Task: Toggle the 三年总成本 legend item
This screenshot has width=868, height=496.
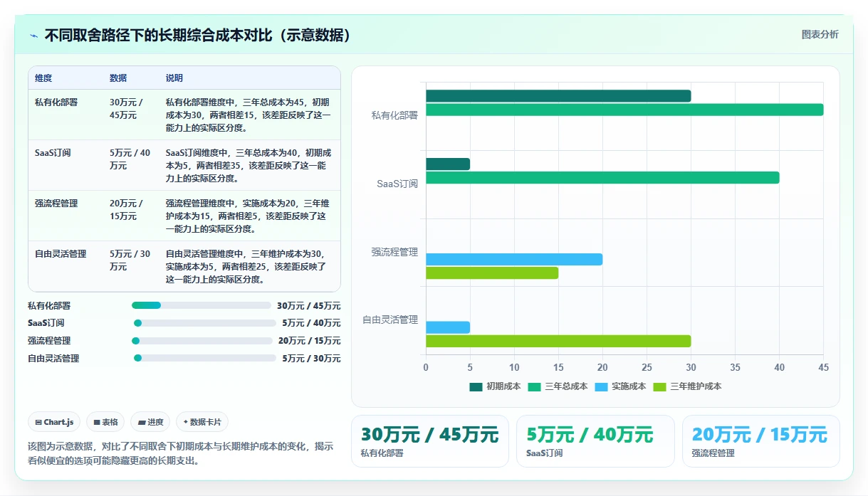Action: click(558, 386)
